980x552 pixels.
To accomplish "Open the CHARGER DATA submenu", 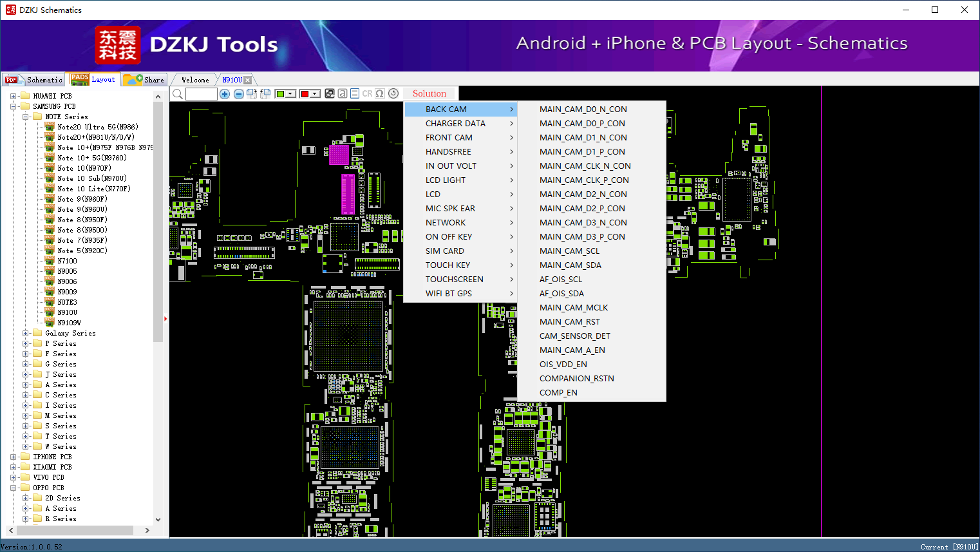I will coord(461,124).
